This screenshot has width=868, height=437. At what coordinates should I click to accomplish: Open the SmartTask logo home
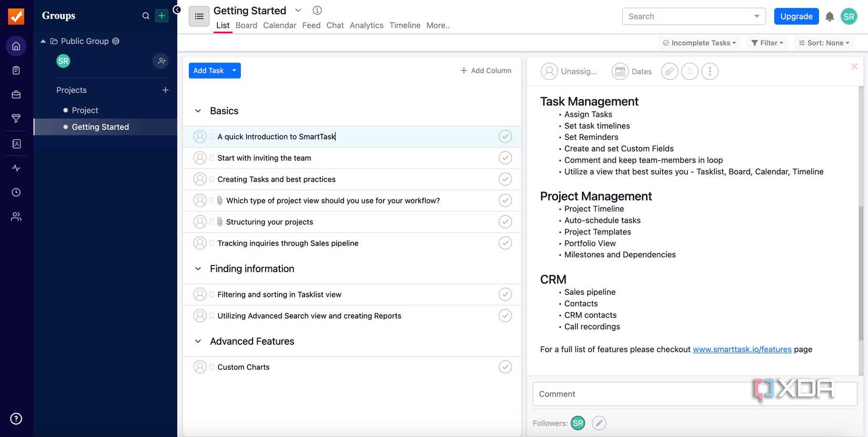click(16, 16)
